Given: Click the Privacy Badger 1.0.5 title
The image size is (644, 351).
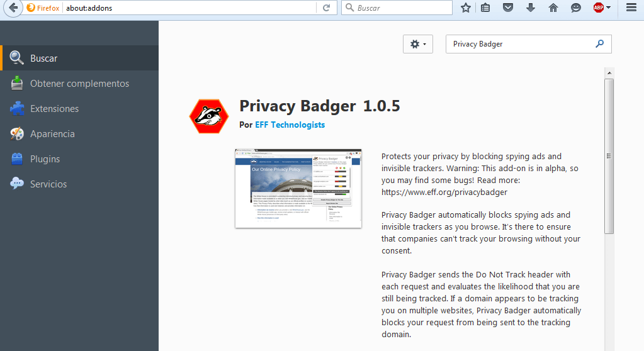Looking at the screenshot, I should pos(320,106).
